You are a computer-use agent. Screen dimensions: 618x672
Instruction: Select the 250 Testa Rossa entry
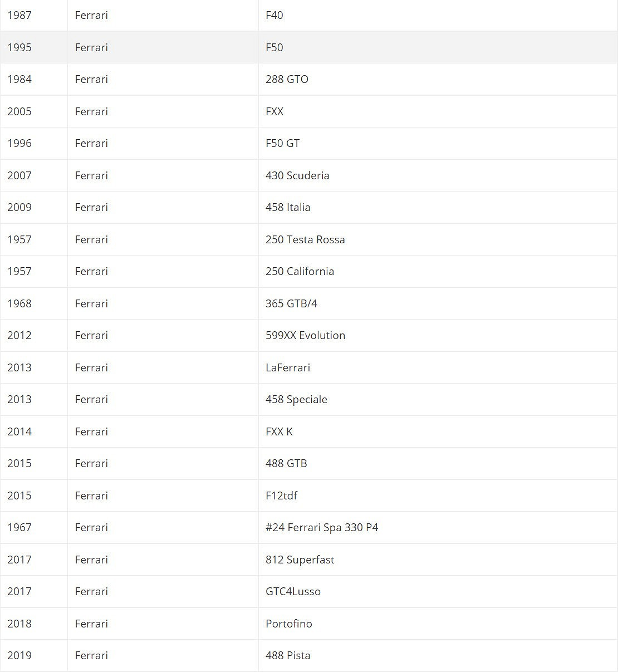point(305,239)
